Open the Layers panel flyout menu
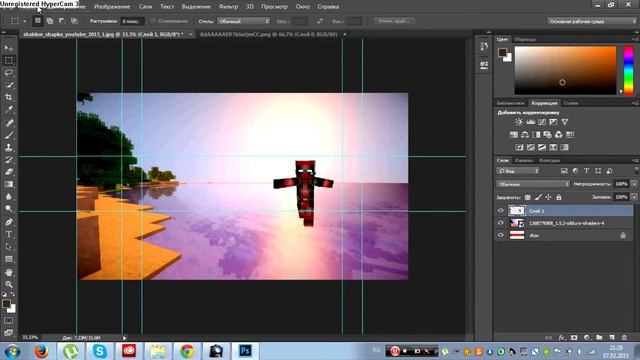Image resolution: width=640 pixels, height=360 pixels. click(x=635, y=160)
